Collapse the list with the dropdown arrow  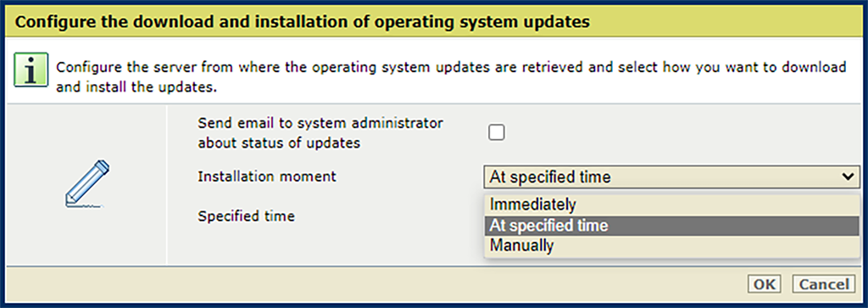(x=848, y=177)
